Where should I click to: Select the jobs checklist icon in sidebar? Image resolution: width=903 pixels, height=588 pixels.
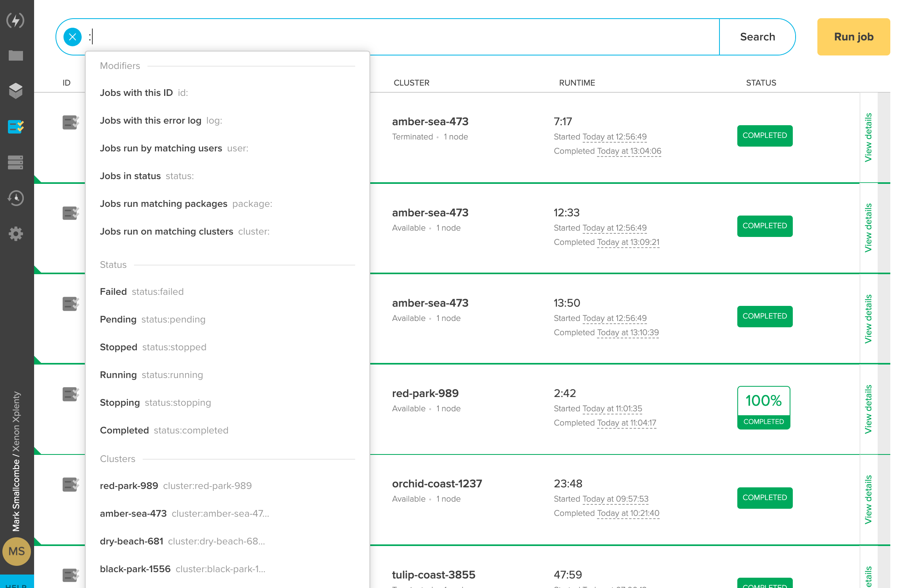pos(16,127)
